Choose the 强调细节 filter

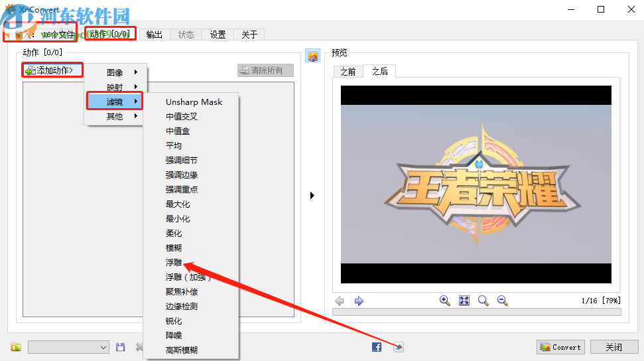pos(182,161)
